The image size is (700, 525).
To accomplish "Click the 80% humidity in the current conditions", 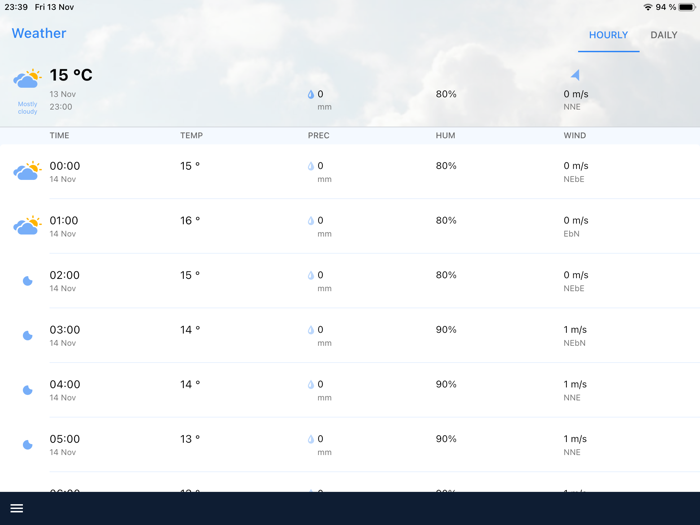I will (x=446, y=94).
